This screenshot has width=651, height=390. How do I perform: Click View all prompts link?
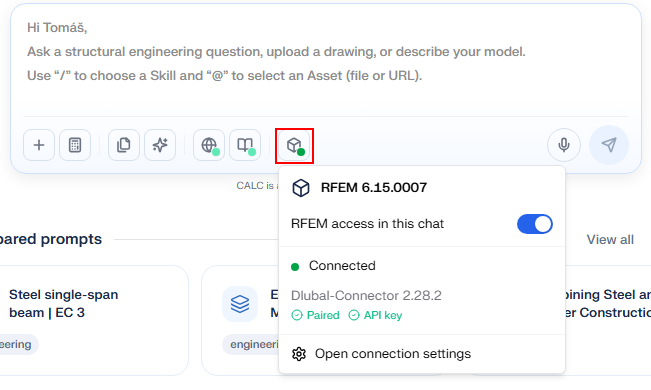610,240
